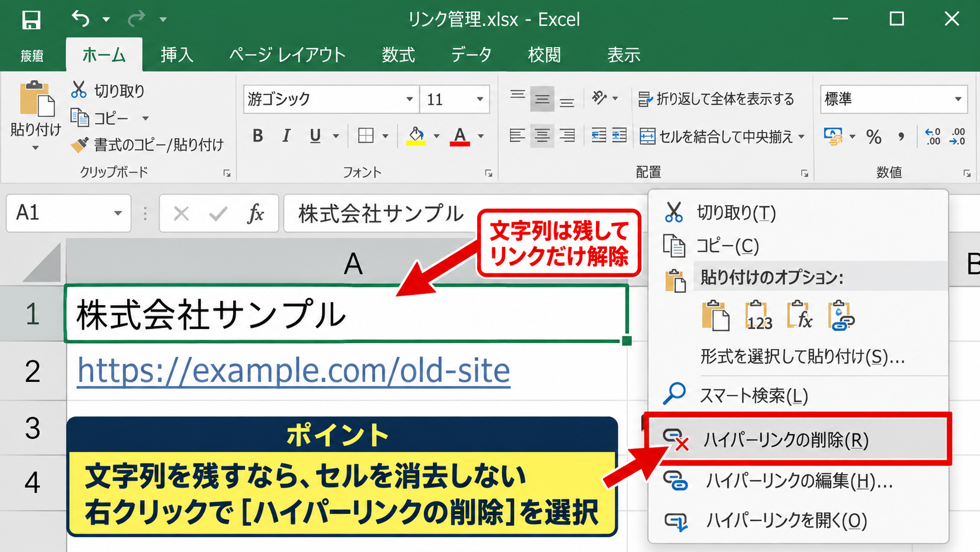Click the insert function fx icon
This screenshot has width=980, height=552.
[256, 214]
